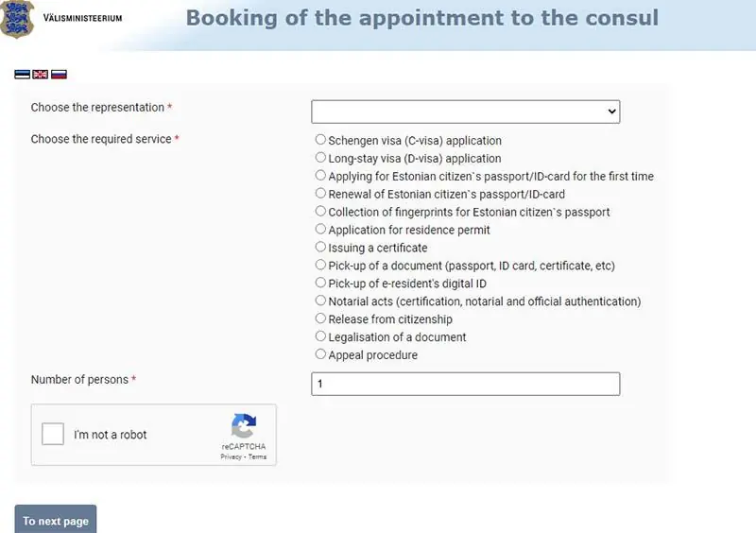
Task: Pick the Issuing a certificate radio button
Action: click(320, 248)
